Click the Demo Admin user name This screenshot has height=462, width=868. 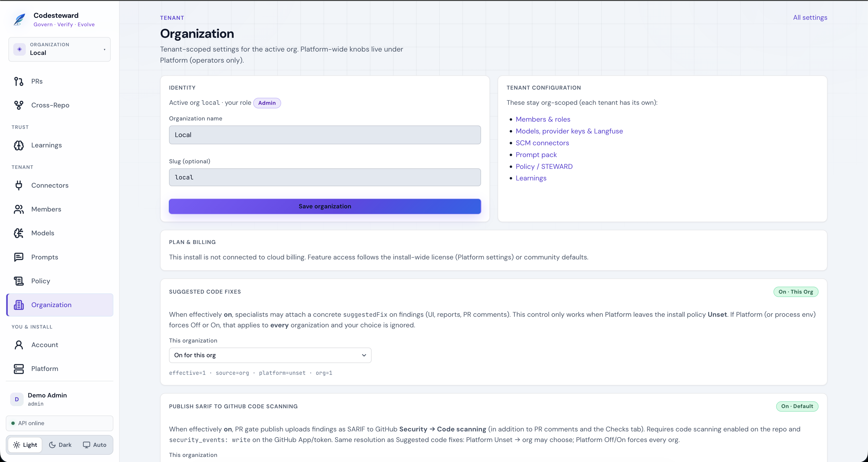[x=47, y=395]
